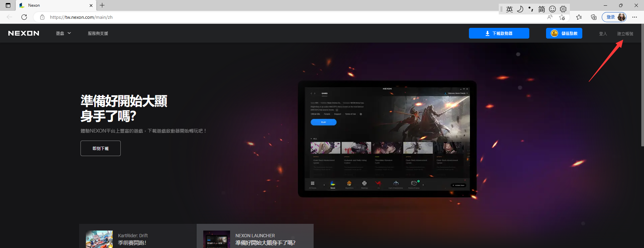Open the tab actions menu icon
The height and width of the screenshot is (248, 644).
(8, 5)
